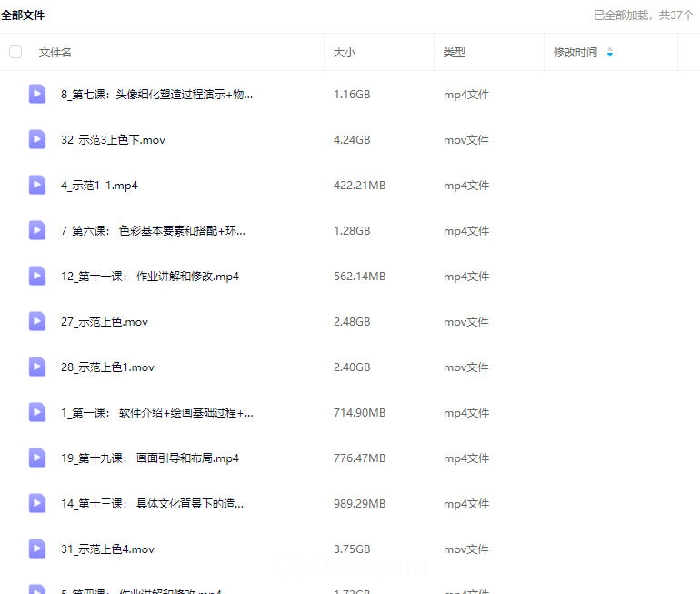Click the video icon beside 28_示范上色1.mov
Viewport: 700px width, 594px height.
point(37,367)
